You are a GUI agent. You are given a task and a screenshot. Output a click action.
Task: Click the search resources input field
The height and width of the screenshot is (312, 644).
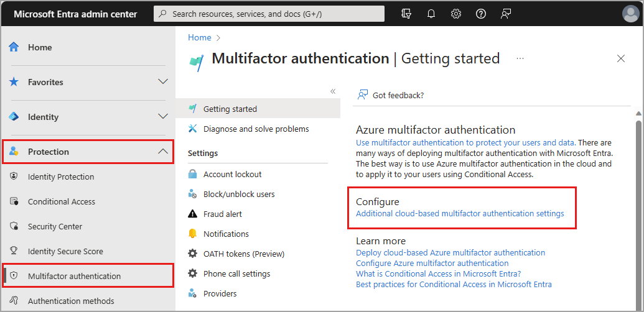[269, 14]
